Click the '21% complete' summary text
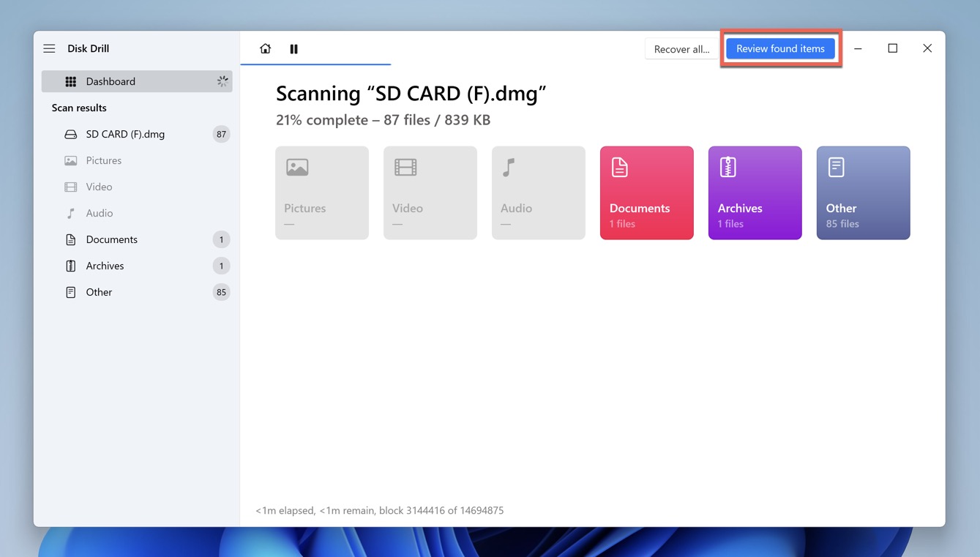This screenshot has width=980, height=557. (383, 120)
